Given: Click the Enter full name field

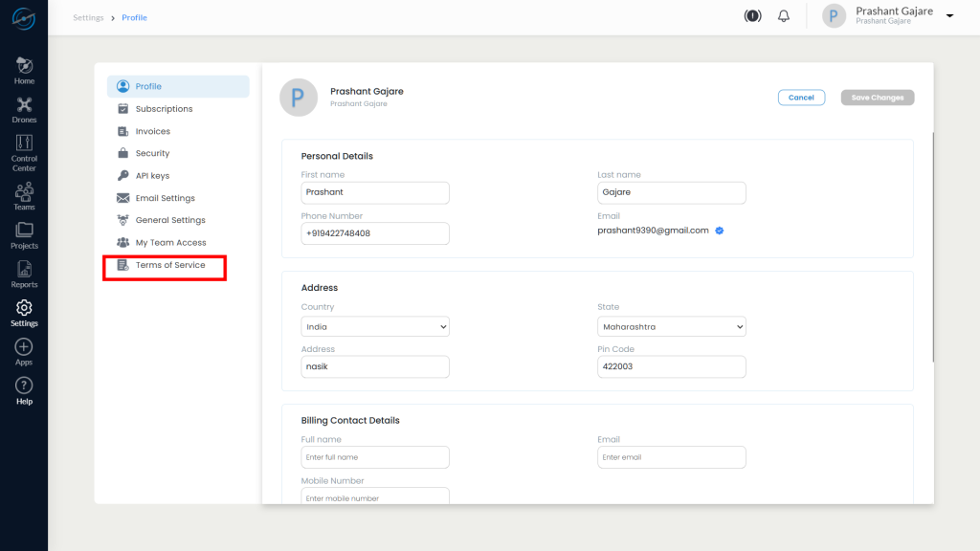Looking at the screenshot, I should (375, 456).
